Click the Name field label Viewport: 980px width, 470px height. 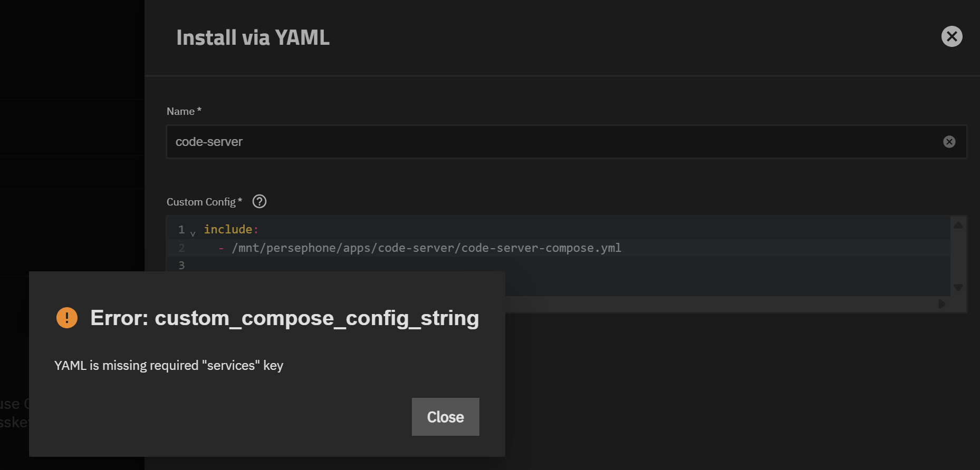tap(180, 111)
